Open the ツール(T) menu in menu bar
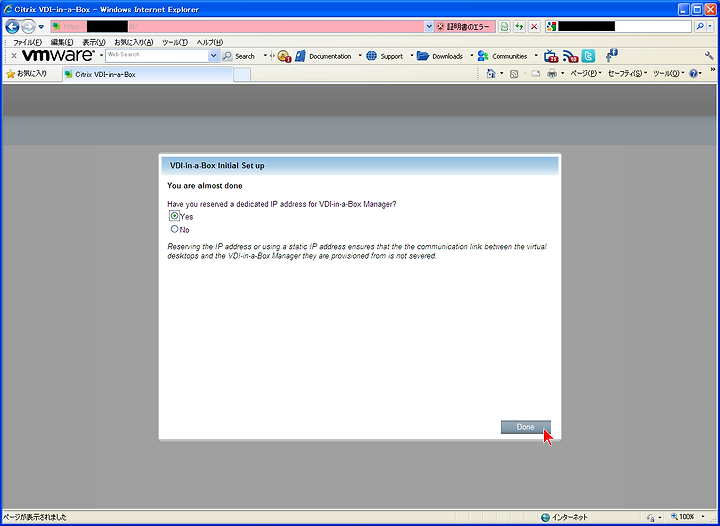720x526 pixels. click(175, 42)
